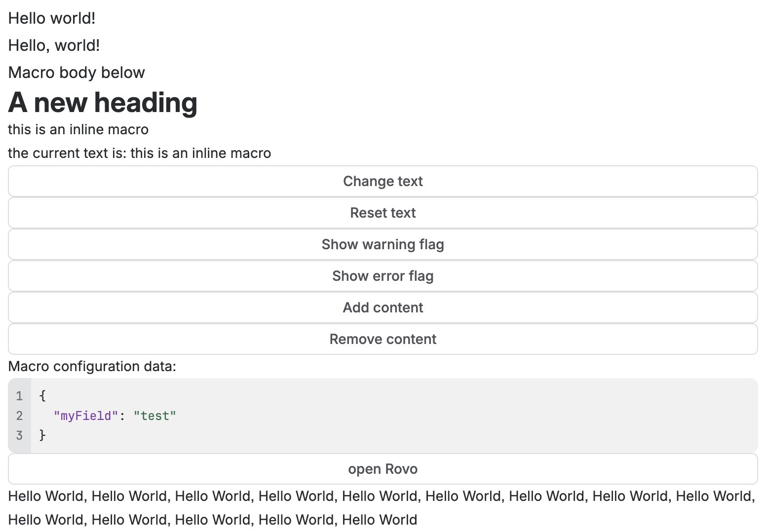Click the current text status line

coord(139,153)
